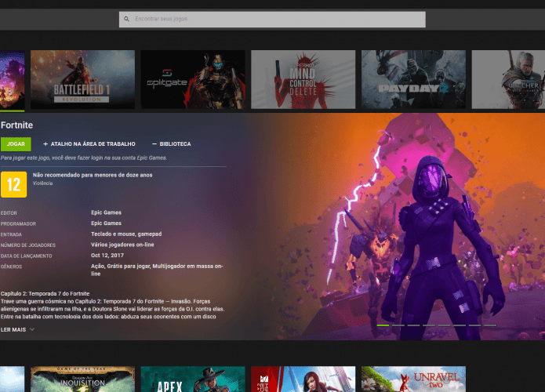This screenshot has width=545, height=392.
Task: Select The Witcher game tile
Action: click(x=508, y=80)
